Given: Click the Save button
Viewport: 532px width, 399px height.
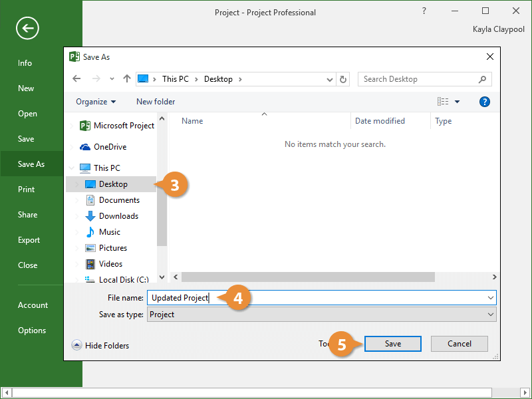Looking at the screenshot, I should click(392, 344).
